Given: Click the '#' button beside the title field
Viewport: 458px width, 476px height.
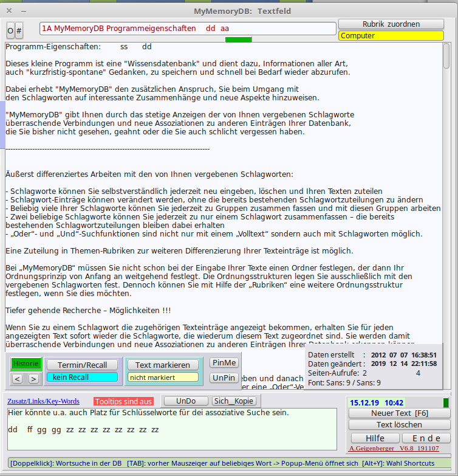Looking at the screenshot, I should click(19, 30).
